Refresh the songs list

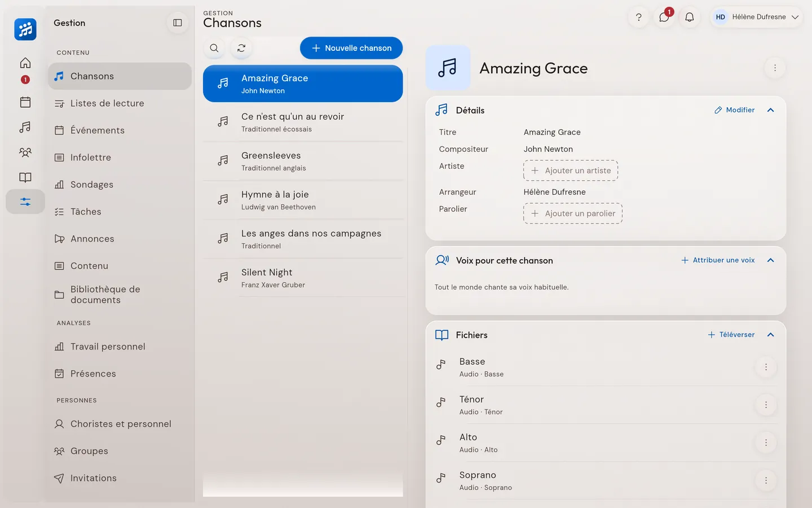coord(241,48)
